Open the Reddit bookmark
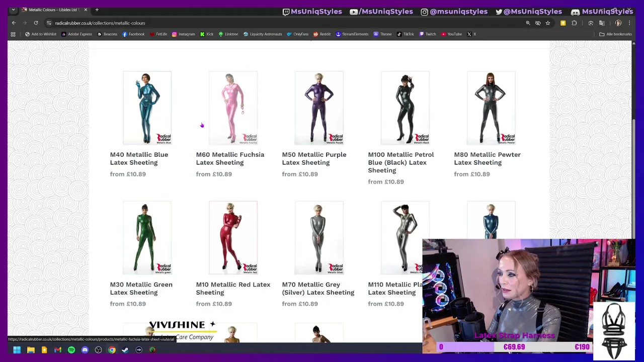 pyautogui.click(x=322, y=34)
